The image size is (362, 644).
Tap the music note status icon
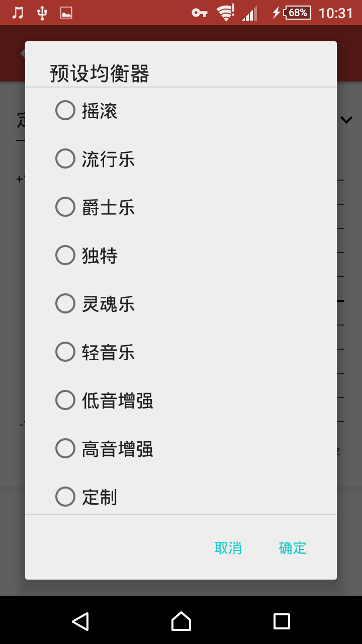point(18,13)
